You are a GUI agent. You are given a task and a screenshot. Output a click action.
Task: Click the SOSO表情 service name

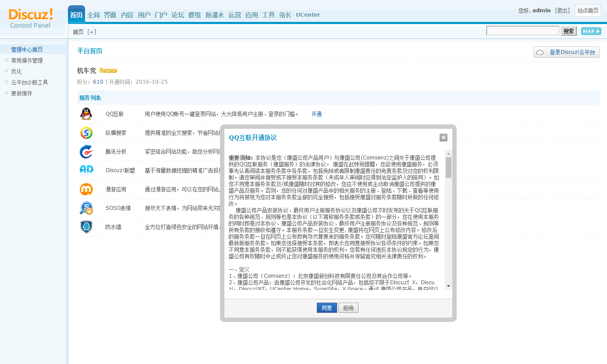coord(118,208)
